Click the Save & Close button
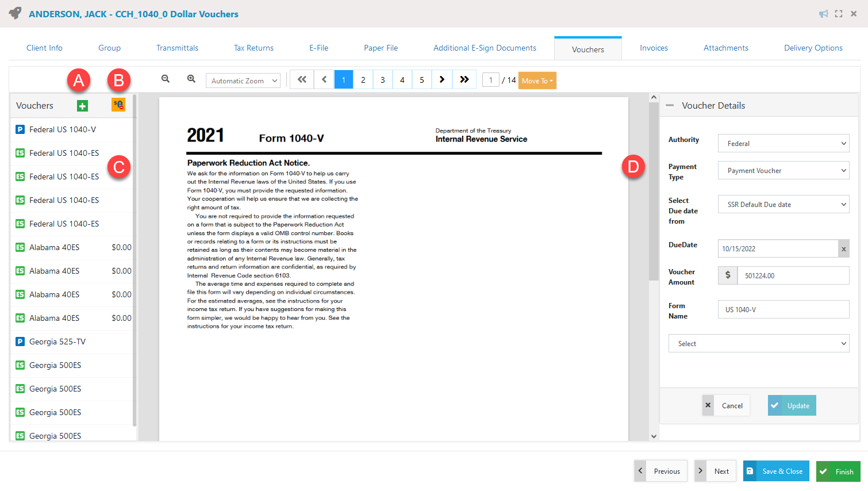 click(776, 471)
